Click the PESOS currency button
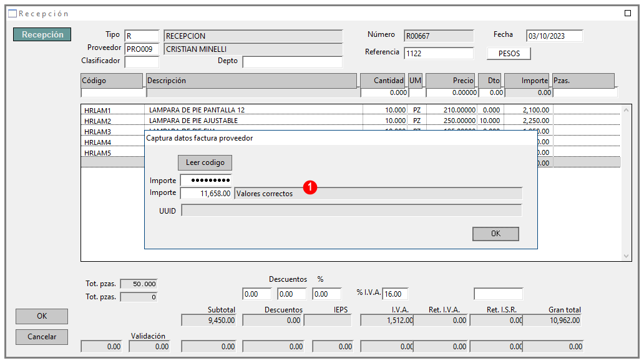This screenshot has width=644, height=363. pos(509,54)
